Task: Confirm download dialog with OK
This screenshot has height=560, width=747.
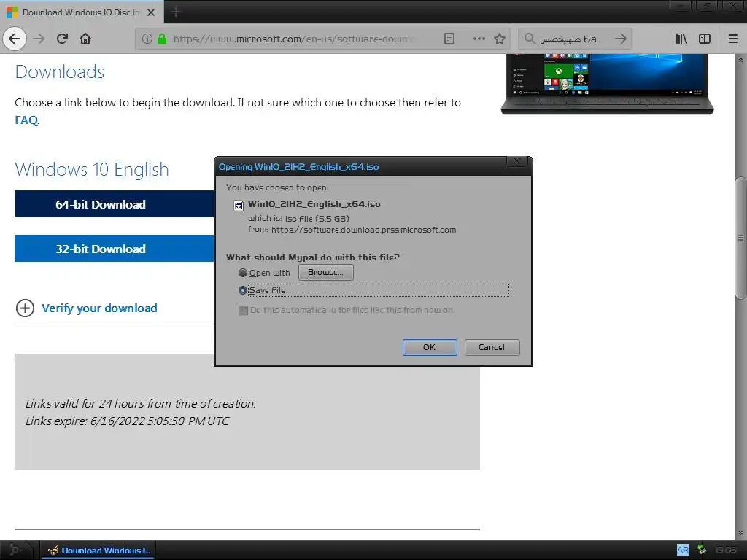Action: [430, 347]
